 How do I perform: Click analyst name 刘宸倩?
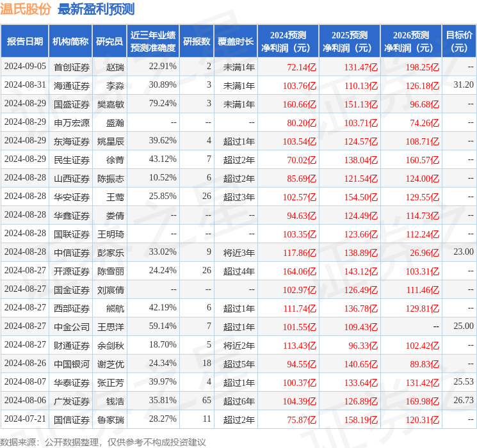(110, 290)
